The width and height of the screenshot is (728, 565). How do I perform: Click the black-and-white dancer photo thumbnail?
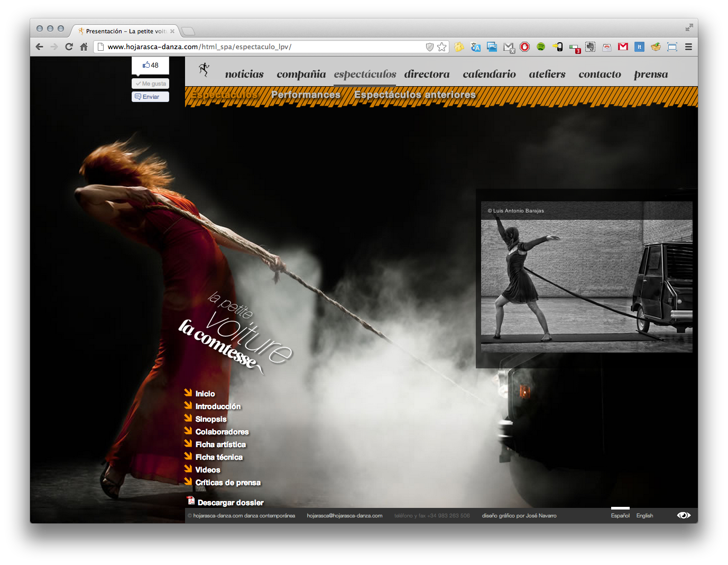click(586, 285)
